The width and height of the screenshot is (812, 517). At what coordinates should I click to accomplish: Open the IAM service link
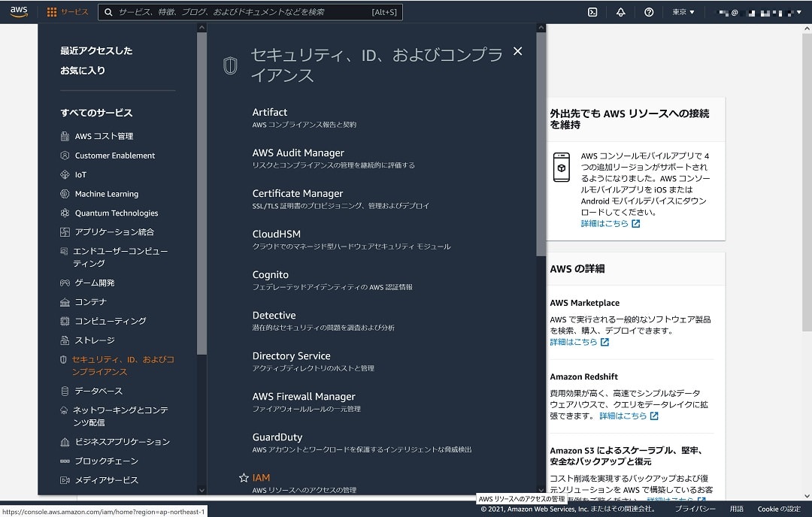261,478
